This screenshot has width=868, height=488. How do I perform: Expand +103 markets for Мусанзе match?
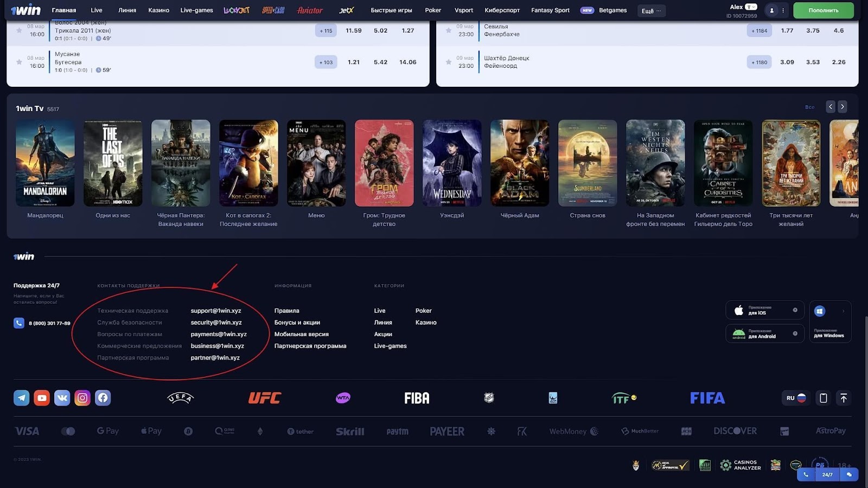(x=325, y=62)
